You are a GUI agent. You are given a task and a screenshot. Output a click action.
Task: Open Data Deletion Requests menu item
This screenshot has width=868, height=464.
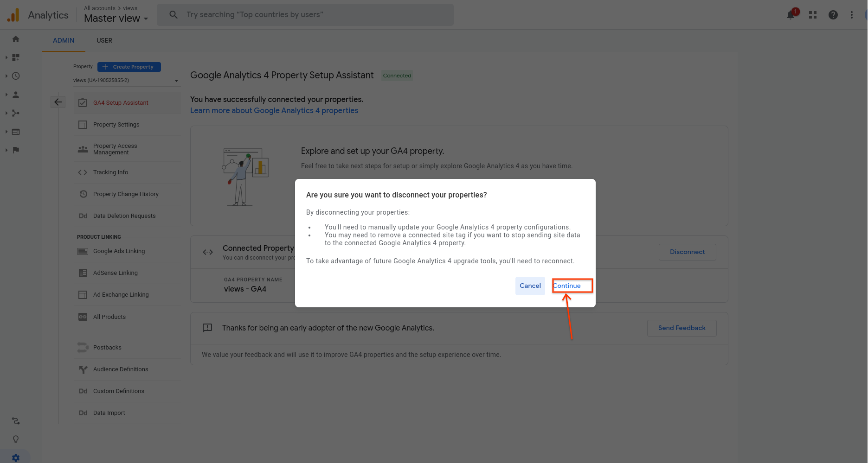127,216
